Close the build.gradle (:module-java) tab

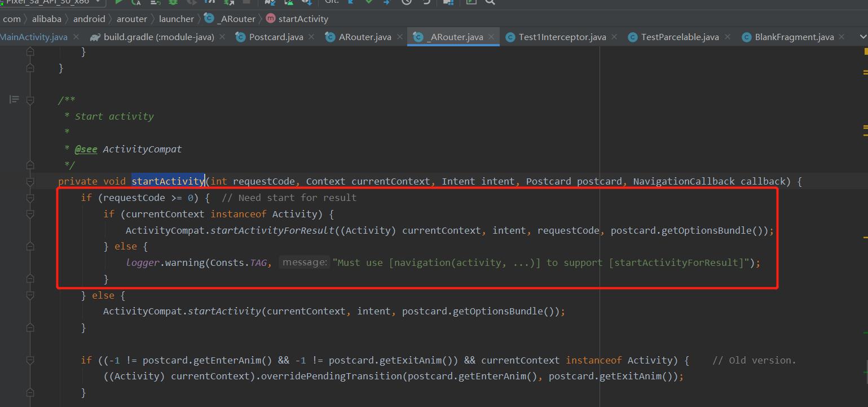(x=222, y=37)
